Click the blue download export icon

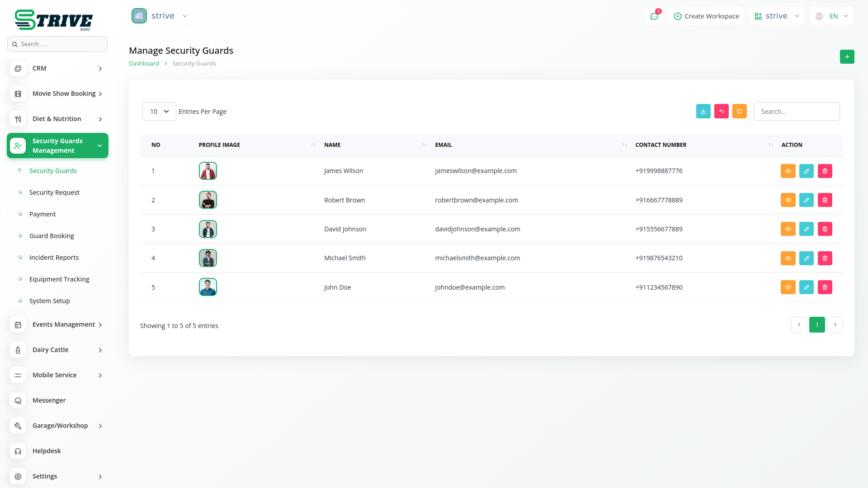point(703,111)
